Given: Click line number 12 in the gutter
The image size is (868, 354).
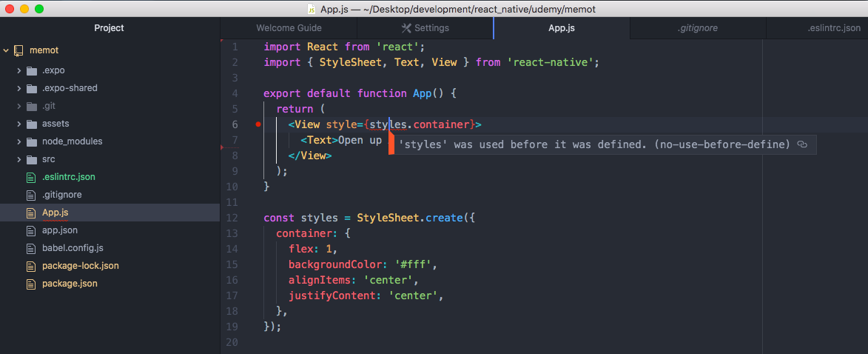Looking at the screenshot, I should click(x=233, y=218).
